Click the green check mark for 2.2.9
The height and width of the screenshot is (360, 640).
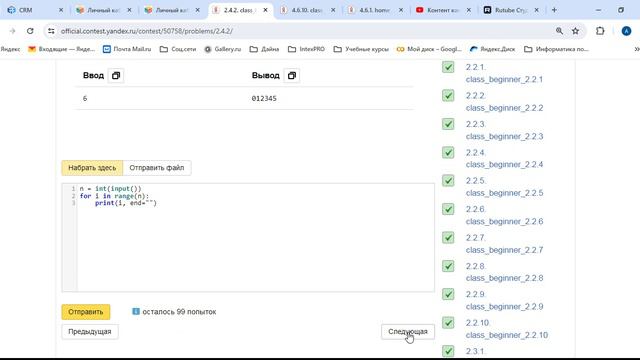click(448, 294)
